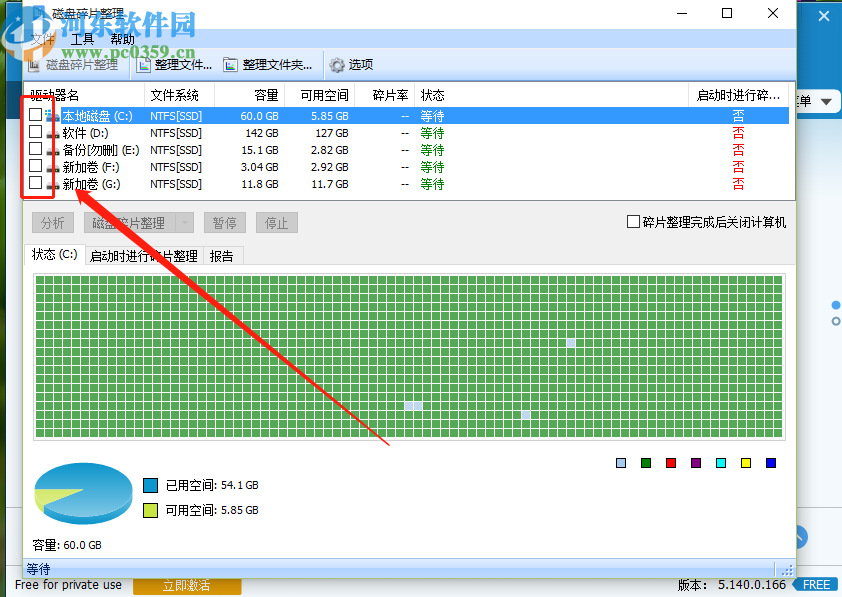This screenshot has width=842, height=597.
Task: Switch to the 启动时进行碎片整理 tab
Action: [x=143, y=256]
